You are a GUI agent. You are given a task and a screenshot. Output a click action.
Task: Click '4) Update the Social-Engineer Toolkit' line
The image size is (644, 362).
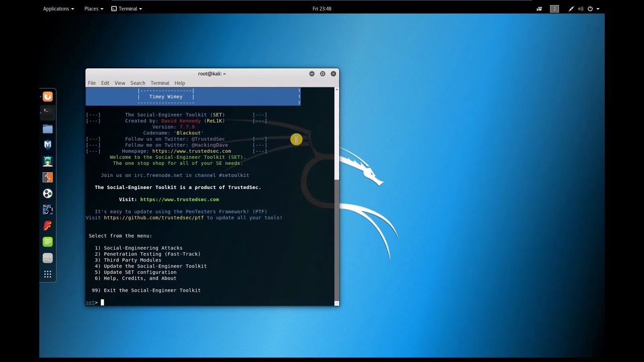tap(150, 266)
